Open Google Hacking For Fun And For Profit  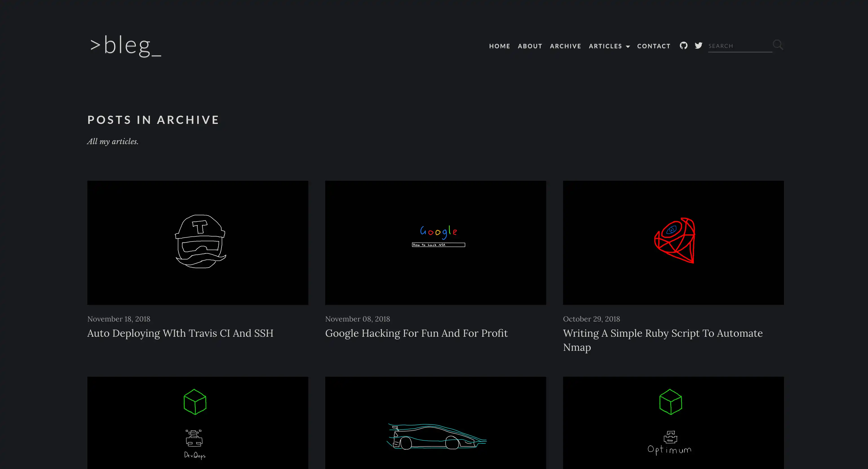[x=416, y=333]
